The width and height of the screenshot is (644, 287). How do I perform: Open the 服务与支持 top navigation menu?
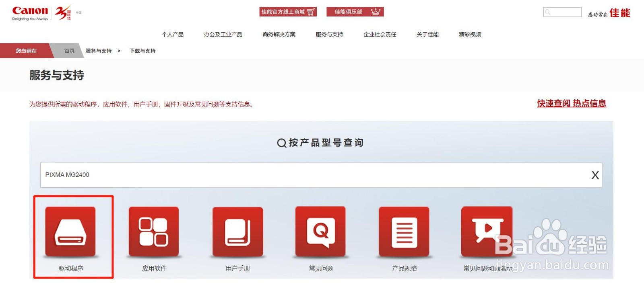point(329,35)
